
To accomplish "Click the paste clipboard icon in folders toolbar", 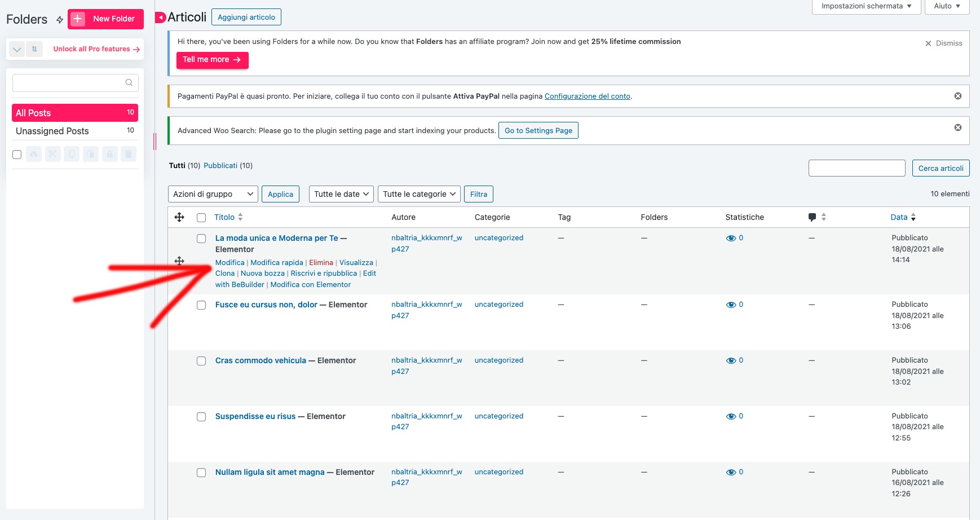I will tap(91, 154).
